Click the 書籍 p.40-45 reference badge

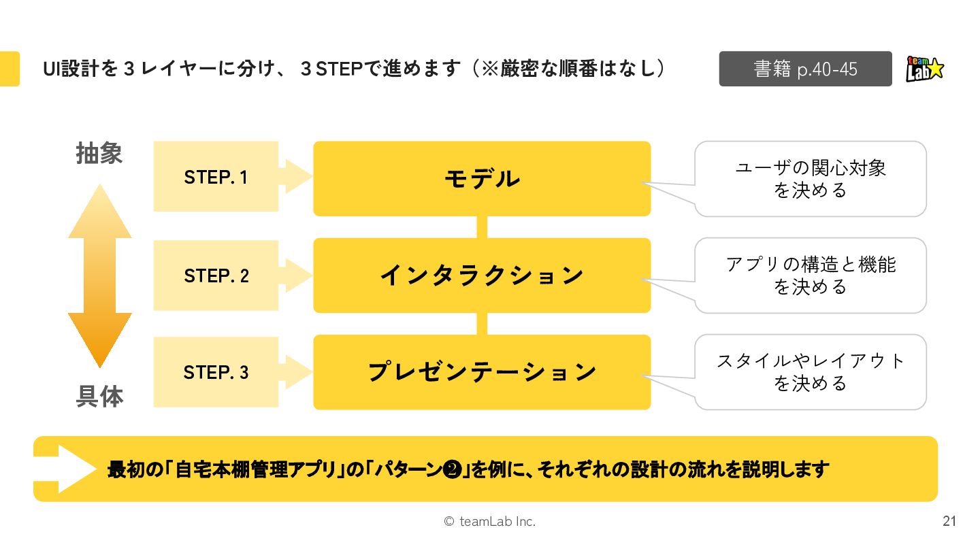click(805, 69)
